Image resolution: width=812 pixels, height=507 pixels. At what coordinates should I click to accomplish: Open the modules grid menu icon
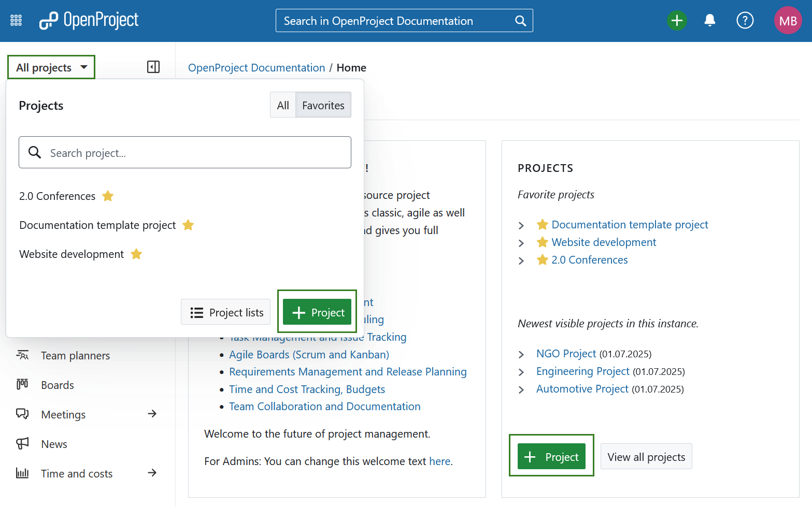[x=16, y=20]
